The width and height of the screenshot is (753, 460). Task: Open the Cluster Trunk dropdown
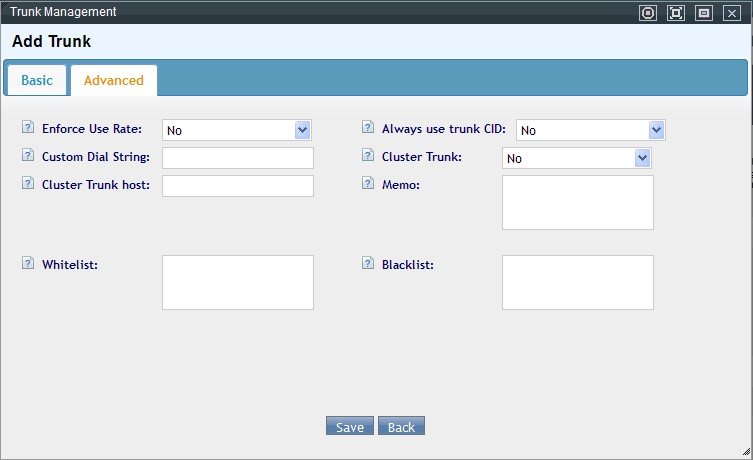tap(577, 158)
